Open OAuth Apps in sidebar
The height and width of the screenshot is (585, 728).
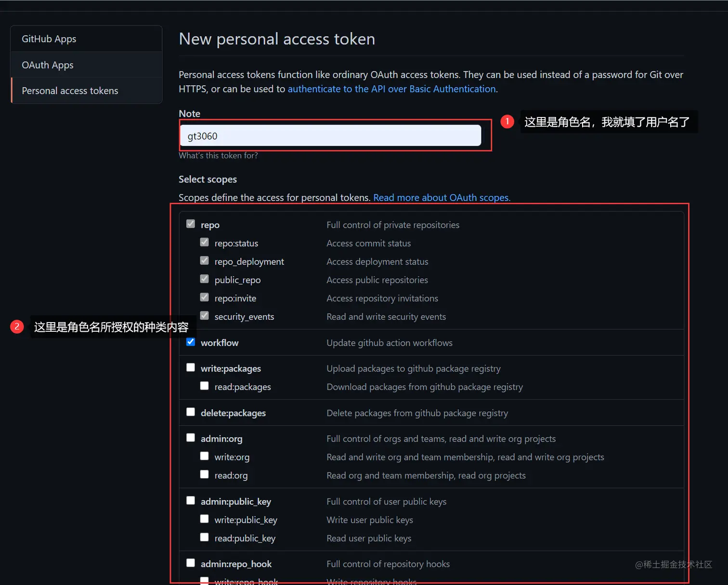click(86, 65)
